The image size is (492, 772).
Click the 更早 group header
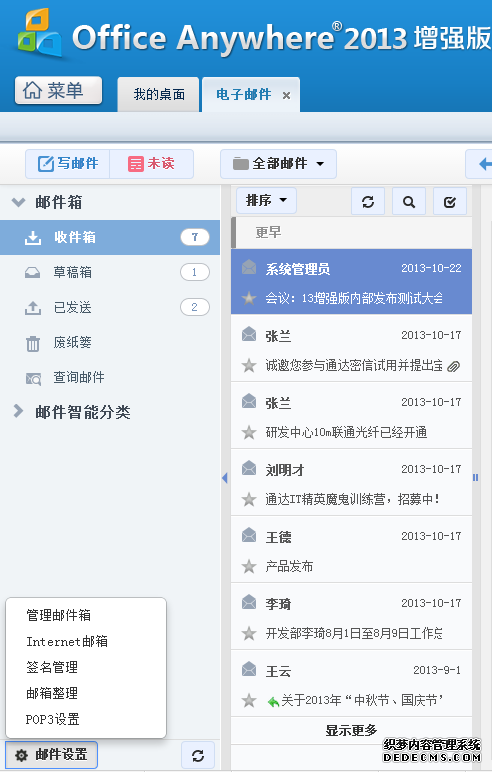point(351,232)
